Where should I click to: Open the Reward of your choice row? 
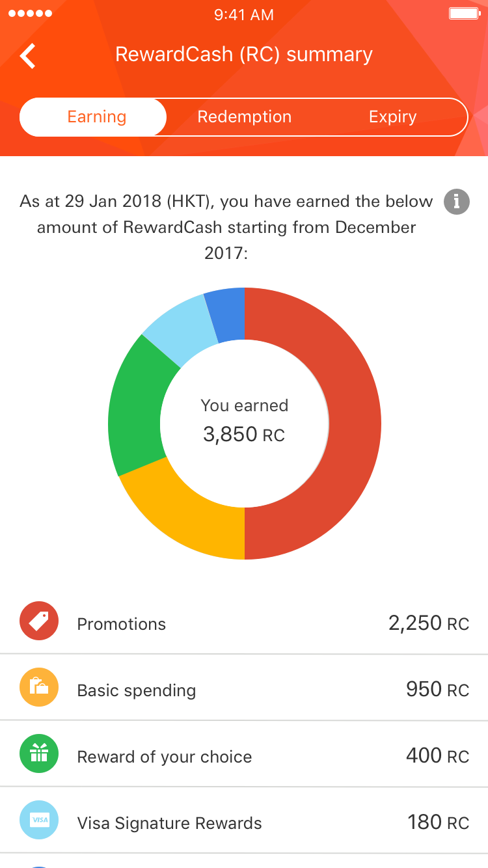(244, 753)
